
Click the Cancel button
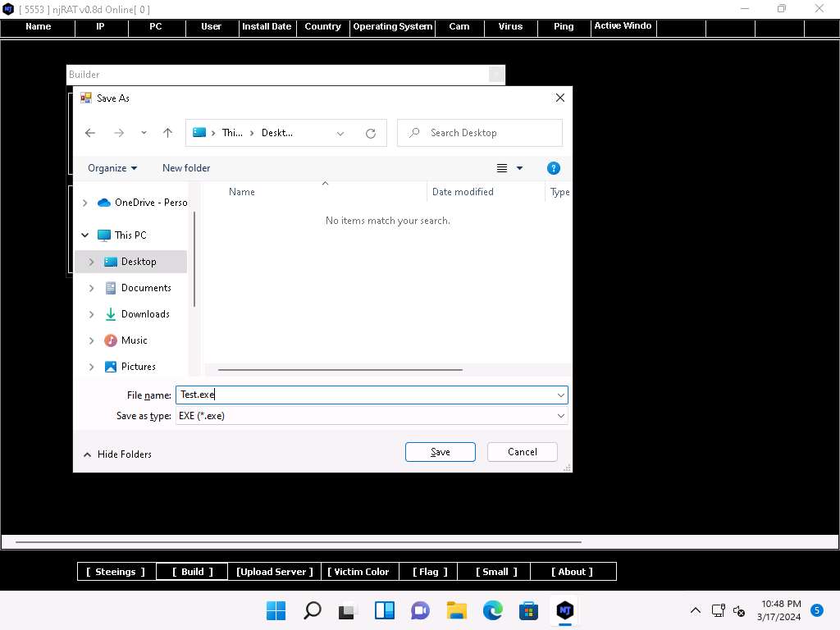coord(522,452)
